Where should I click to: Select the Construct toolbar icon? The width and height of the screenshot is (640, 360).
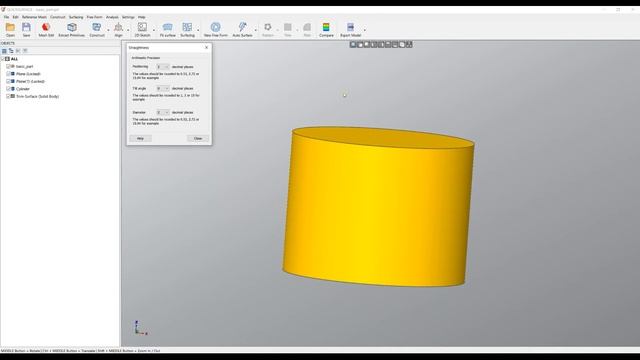(97, 27)
